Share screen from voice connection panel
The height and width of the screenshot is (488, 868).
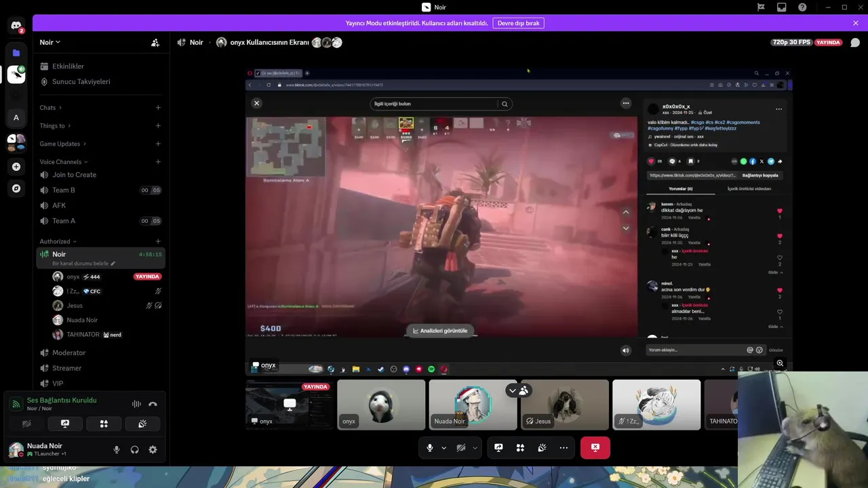(x=65, y=424)
